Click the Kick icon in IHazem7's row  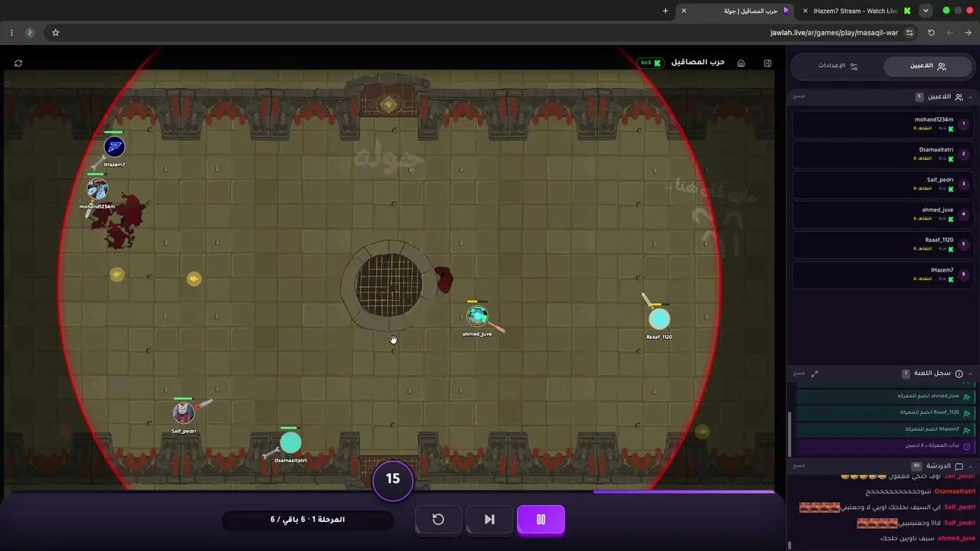[951, 279]
